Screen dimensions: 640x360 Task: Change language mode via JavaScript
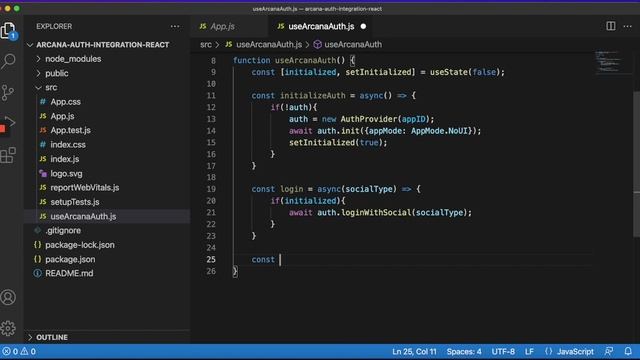click(575, 351)
